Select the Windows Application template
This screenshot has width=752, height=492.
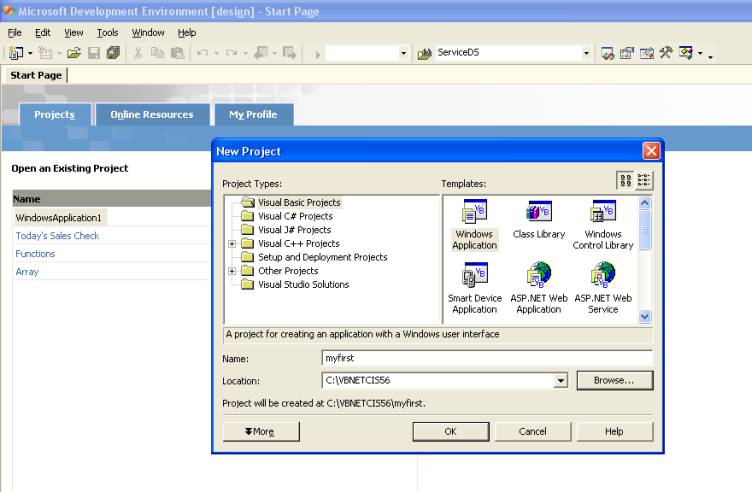[x=474, y=225]
